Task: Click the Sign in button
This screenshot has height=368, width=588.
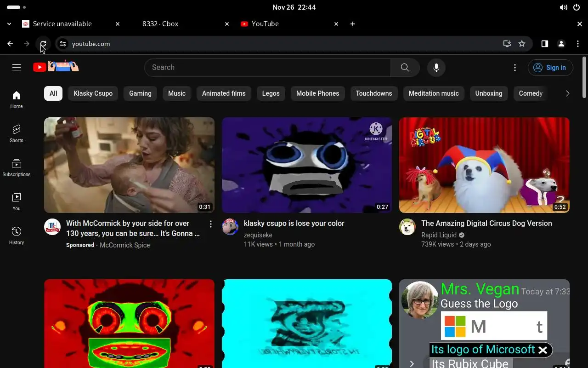Action: 550,68
